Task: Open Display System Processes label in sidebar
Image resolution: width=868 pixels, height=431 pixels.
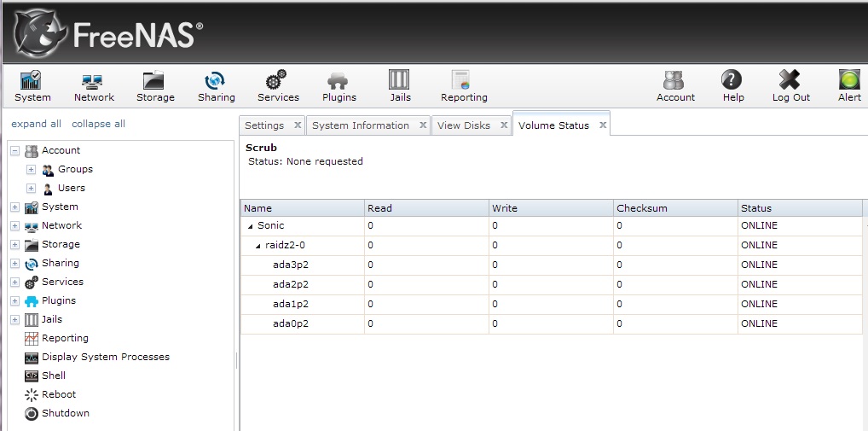Action: [x=106, y=358]
